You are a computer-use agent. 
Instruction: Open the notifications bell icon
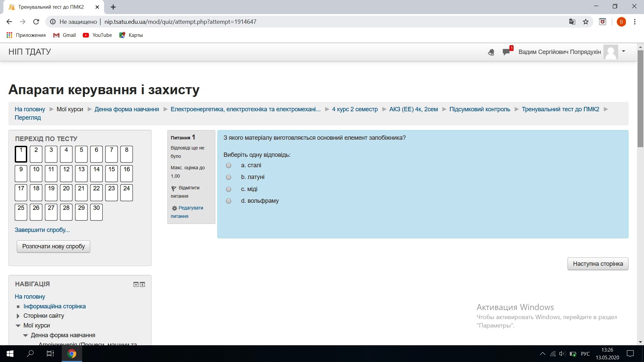point(491,52)
